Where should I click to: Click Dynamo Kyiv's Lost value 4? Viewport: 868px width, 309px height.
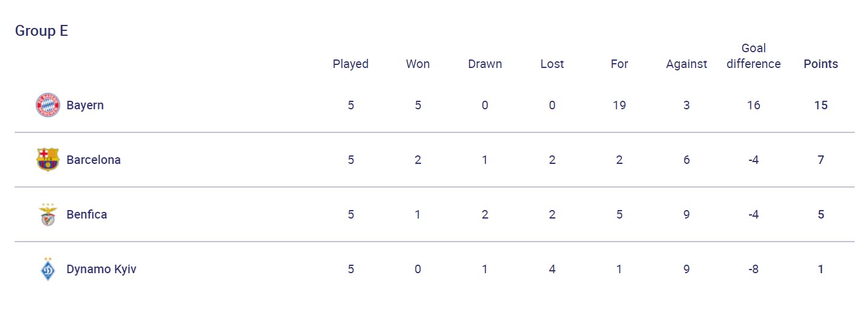(552, 269)
